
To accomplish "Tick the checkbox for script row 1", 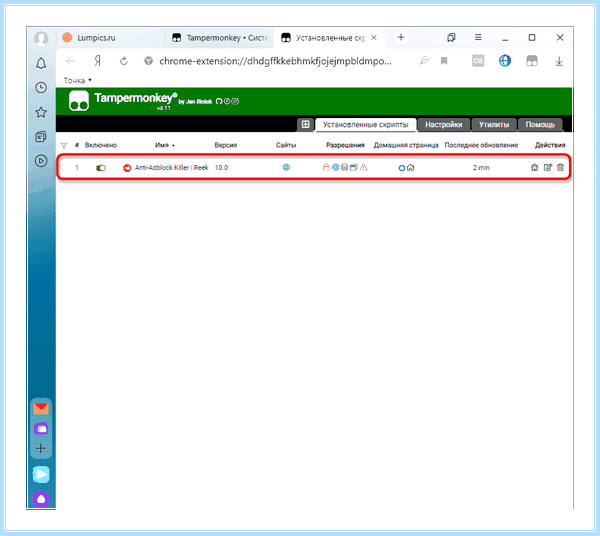I will [64, 167].
